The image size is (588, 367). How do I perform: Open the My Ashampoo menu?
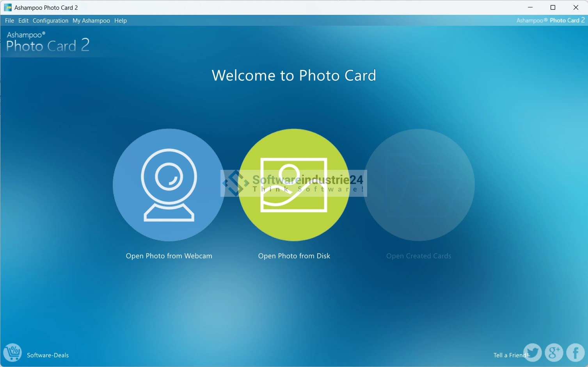91,21
